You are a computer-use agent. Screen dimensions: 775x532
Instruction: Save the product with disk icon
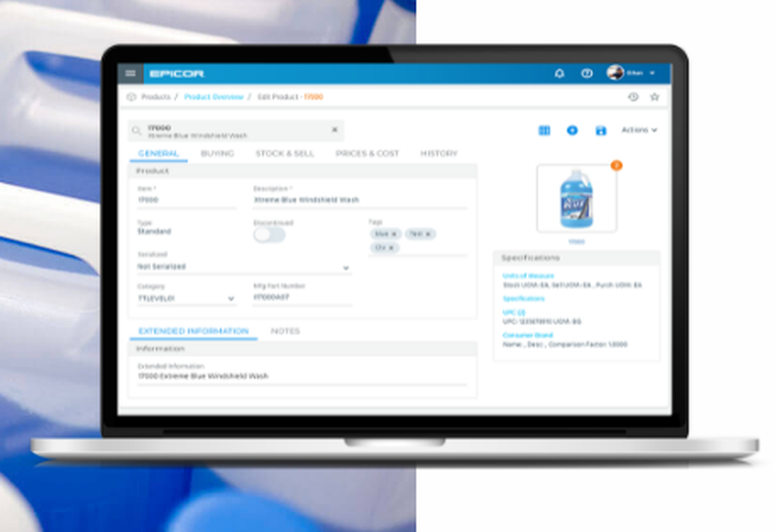[x=601, y=130]
